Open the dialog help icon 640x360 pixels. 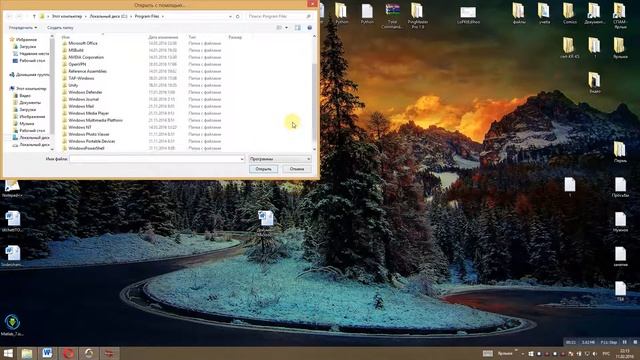[309, 27]
